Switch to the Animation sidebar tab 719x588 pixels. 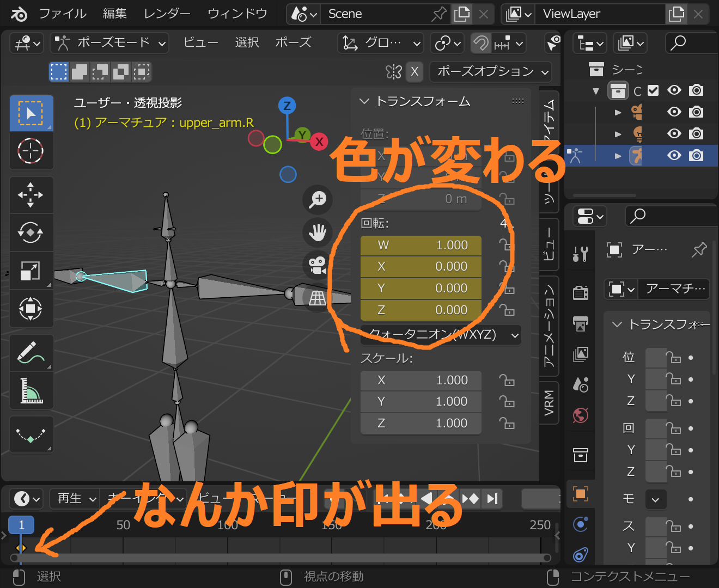click(x=549, y=327)
